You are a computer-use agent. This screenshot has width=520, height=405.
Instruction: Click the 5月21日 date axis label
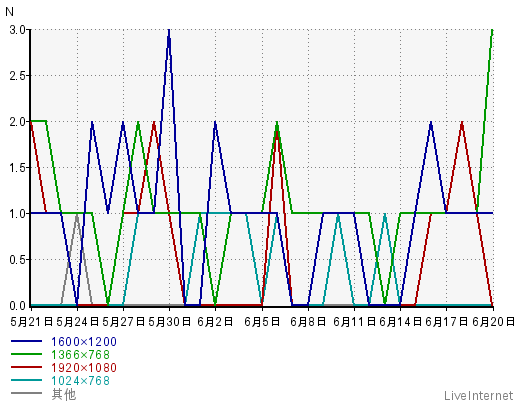(x=31, y=322)
